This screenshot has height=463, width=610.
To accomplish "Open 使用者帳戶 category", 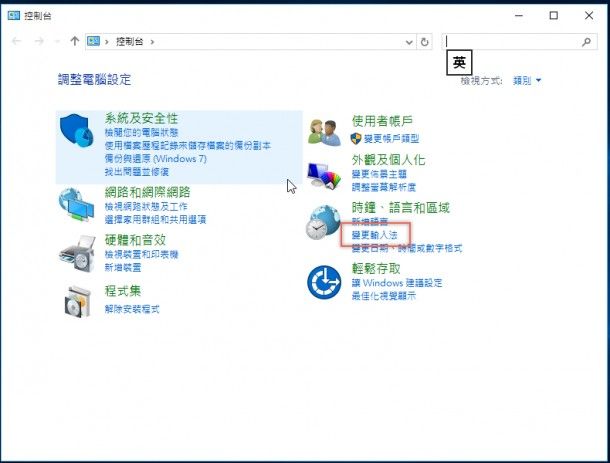I will pos(382,121).
